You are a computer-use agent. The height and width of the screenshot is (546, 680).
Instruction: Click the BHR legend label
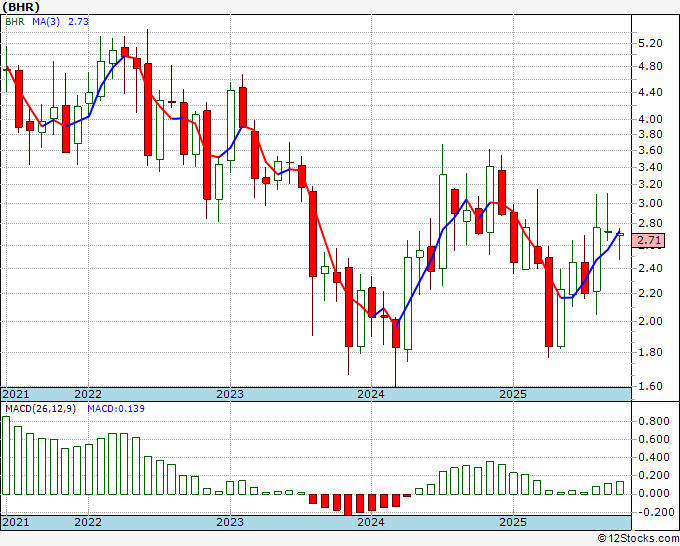[15, 21]
